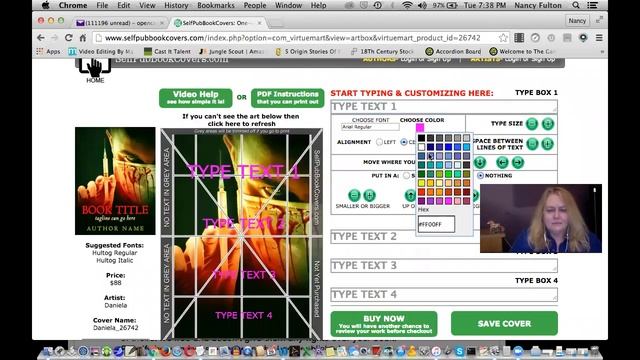Switch to the '111196 unread' mail tab

pyautogui.click(x=120, y=23)
